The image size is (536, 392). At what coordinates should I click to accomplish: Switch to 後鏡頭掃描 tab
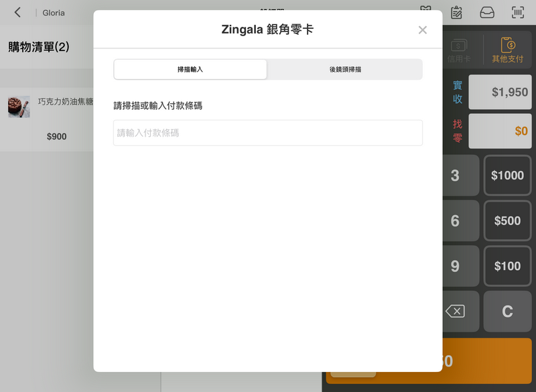tap(345, 69)
